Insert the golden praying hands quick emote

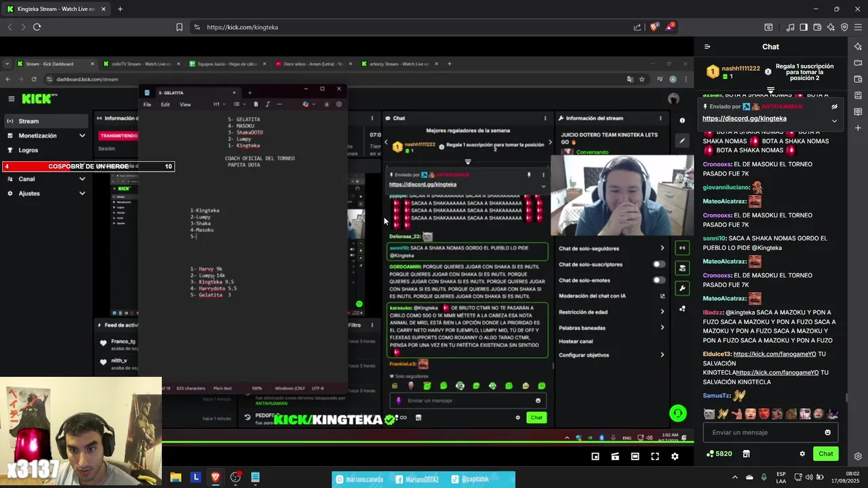[x=723, y=414]
